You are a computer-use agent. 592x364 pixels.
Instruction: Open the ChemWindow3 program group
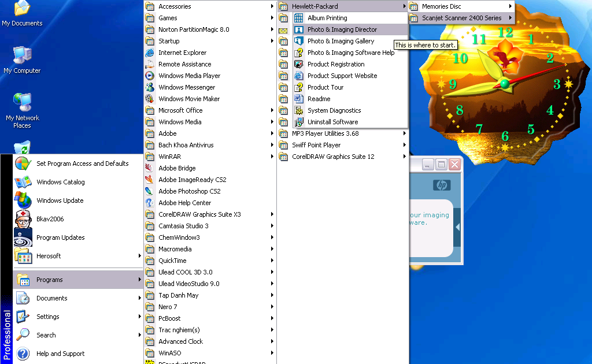click(x=210, y=237)
